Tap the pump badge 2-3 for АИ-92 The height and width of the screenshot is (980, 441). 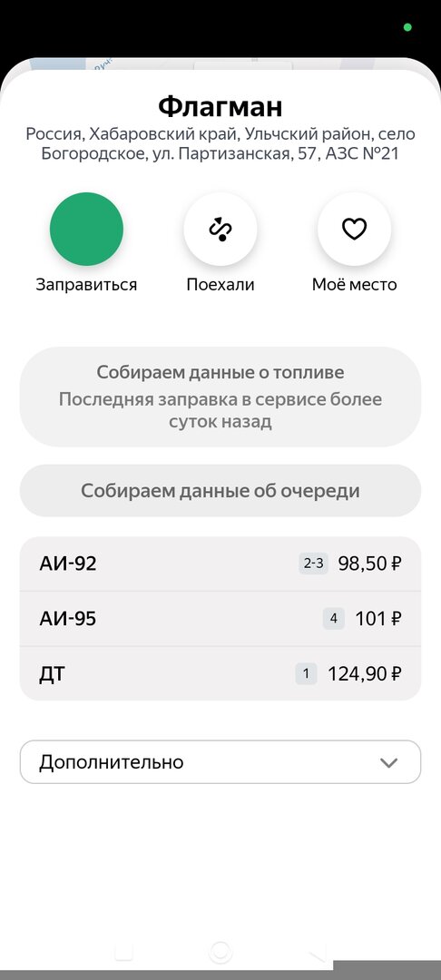314,563
